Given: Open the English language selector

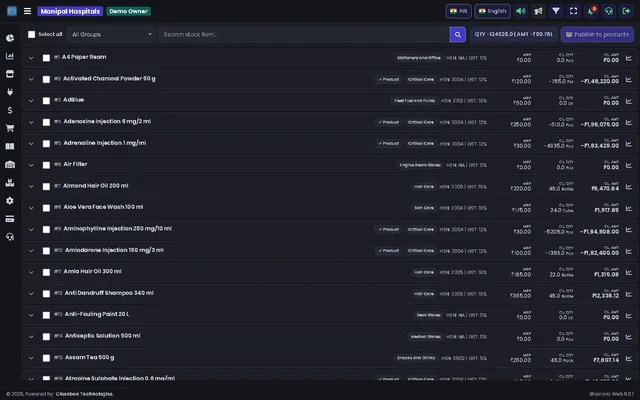Looking at the screenshot, I should click(x=492, y=11).
